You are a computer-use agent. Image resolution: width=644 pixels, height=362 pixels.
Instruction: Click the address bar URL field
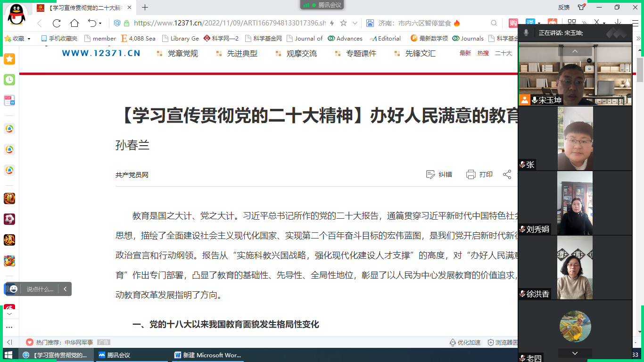230,23
